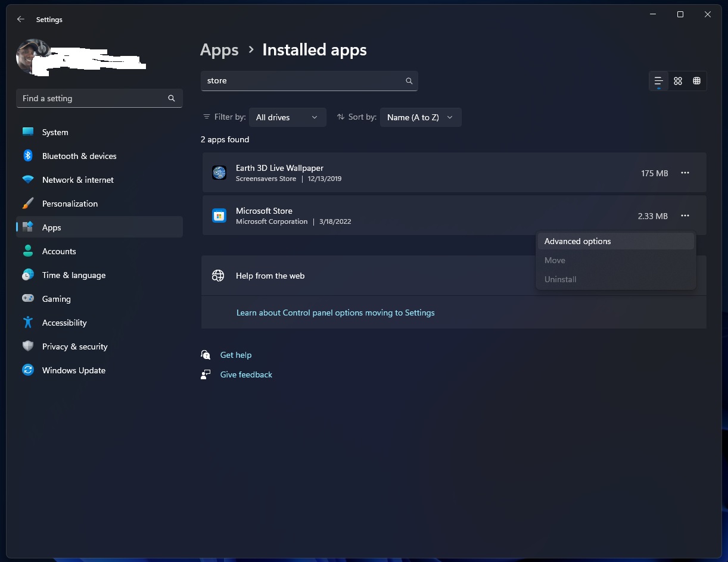
Task: Open Network & internet settings
Action: [x=99, y=180]
